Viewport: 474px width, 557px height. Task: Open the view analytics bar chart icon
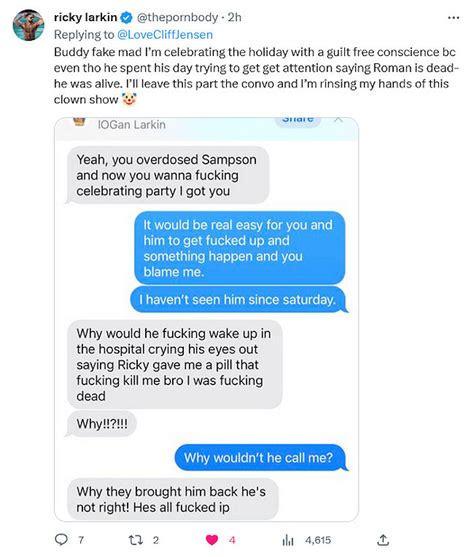[288, 540]
